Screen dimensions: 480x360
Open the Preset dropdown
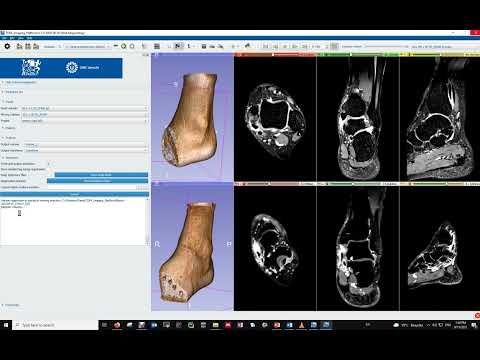(84, 121)
